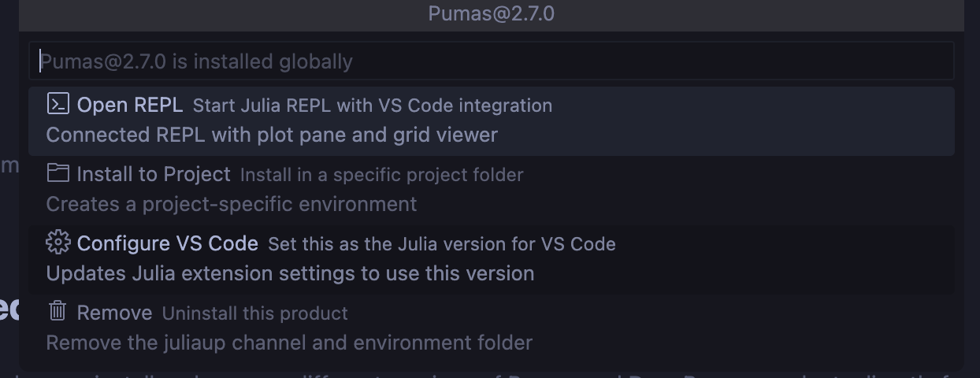Image resolution: width=980 pixels, height=378 pixels.
Task: Click the gear icon beside Configure VS Code
Action: 58,243
